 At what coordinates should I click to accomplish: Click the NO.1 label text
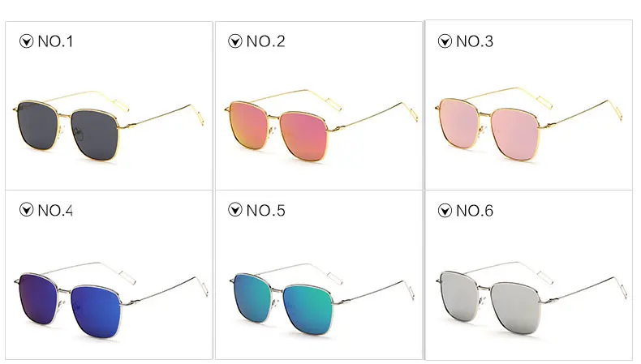(55, 41)
